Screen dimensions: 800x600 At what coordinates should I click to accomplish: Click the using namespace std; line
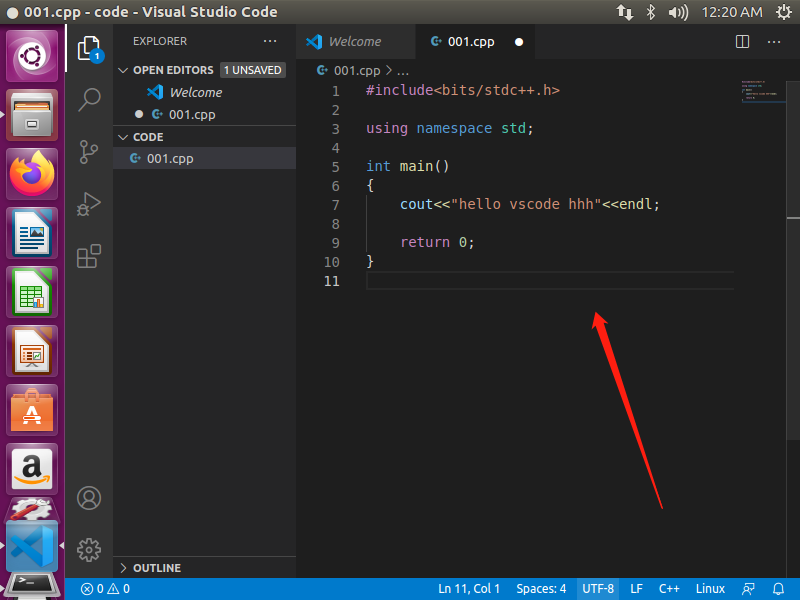449,128
